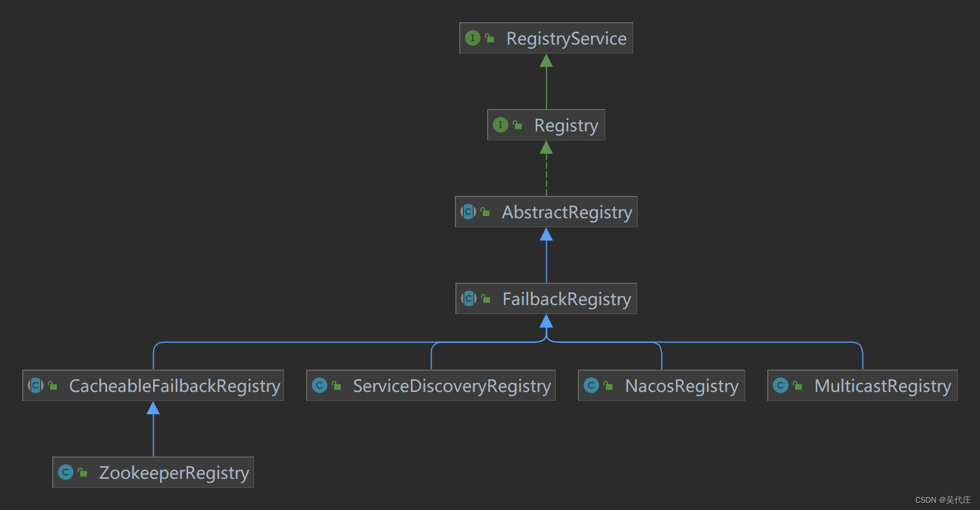Click the abstract class icon on AbstractRegistry
Screen dimensions: 980x510
coord(468,212)
